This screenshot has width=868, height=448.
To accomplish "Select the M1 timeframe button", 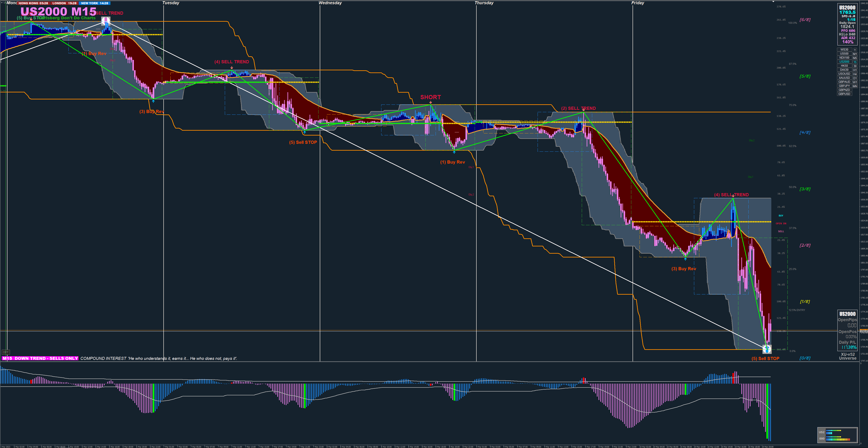I will tap(855, 54).
